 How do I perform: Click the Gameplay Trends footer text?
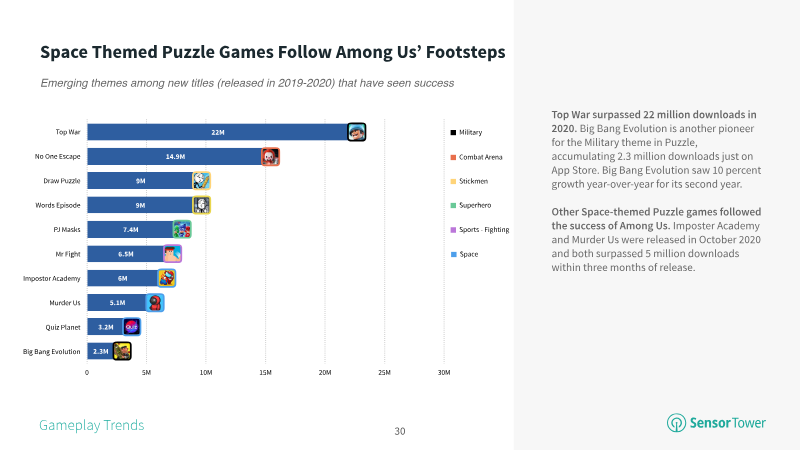(x=92, y=426)
